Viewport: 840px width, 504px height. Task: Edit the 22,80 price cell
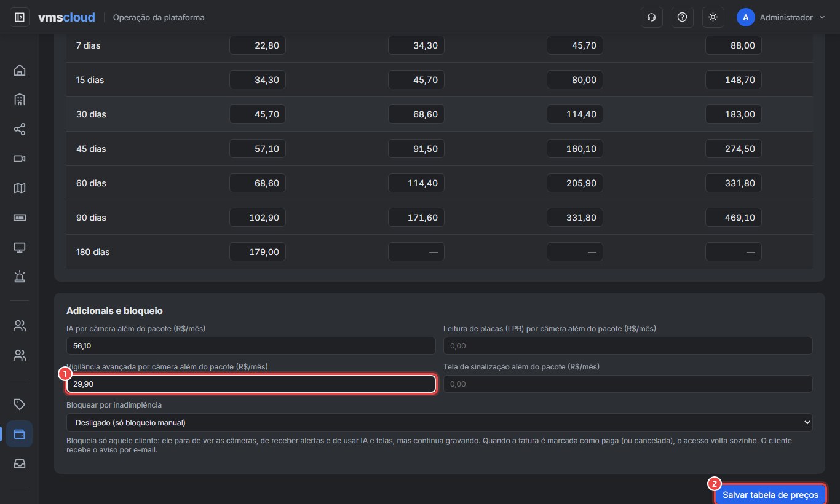(x=257, y=45)
